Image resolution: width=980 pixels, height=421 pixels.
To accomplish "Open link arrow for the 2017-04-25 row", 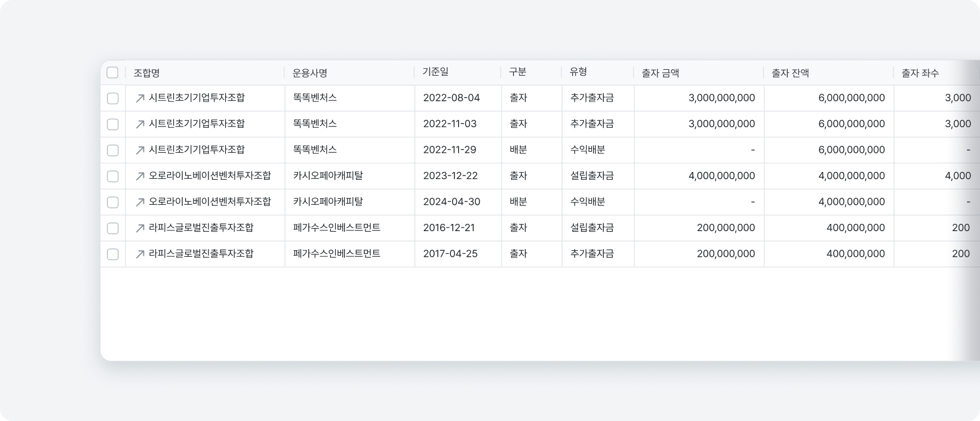I will 140,254.
